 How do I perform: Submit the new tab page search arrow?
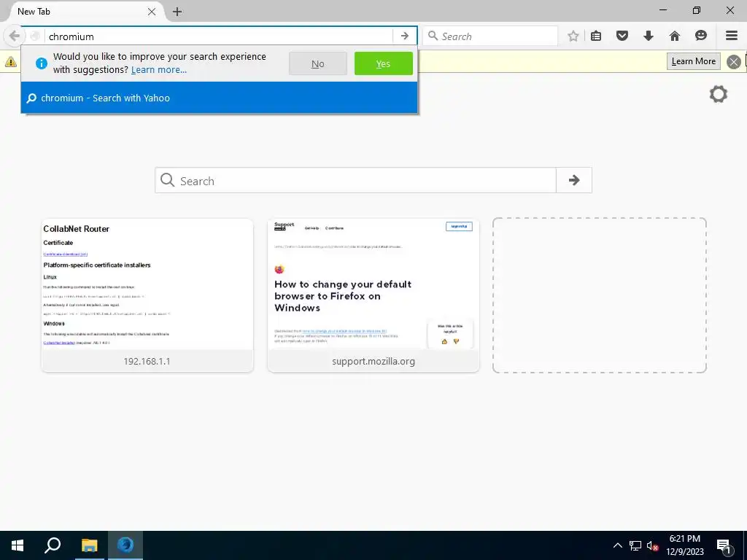574,180
